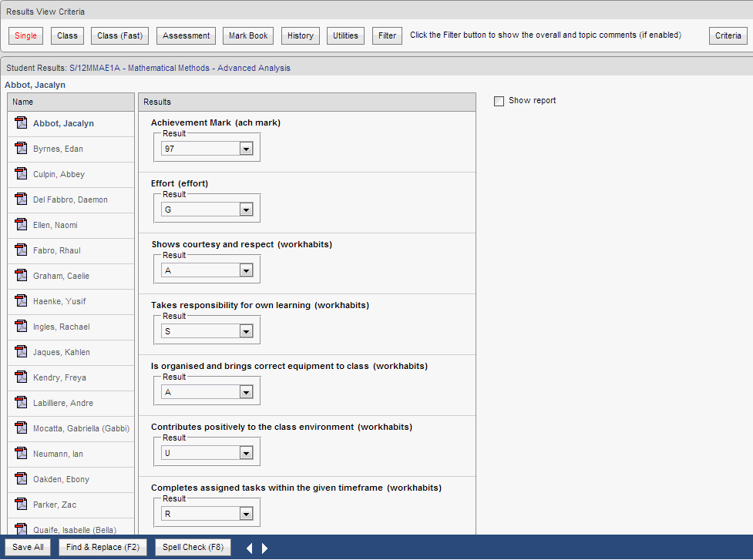This screenshot has width=753, height=560.
Task: Open PDF report icon for Ellen, Naomi
Action: [21, 225]
